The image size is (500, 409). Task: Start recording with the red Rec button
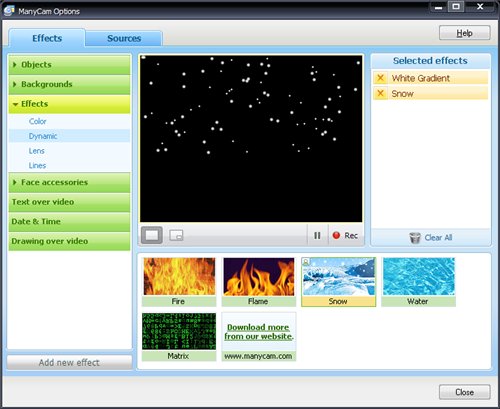tap(345, 236)
